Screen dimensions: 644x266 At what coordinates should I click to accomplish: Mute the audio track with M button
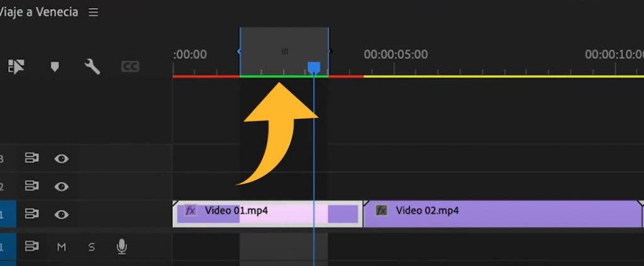(62, 247)
